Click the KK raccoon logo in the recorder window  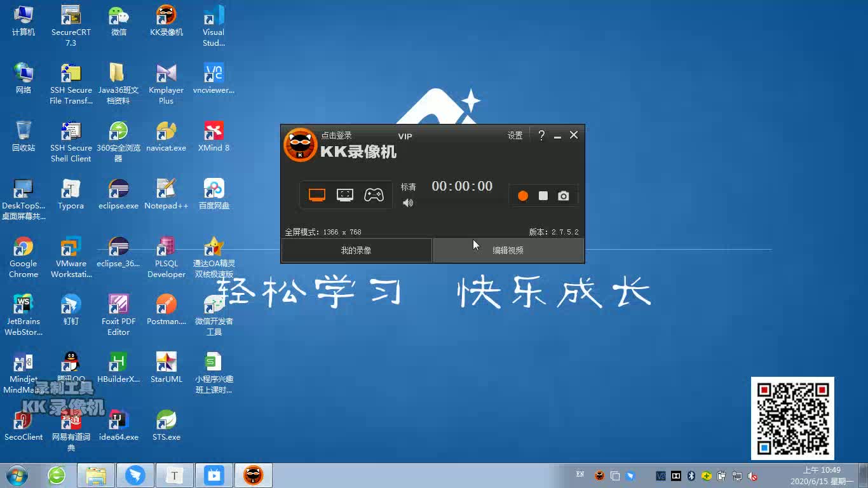coord(300,145)
